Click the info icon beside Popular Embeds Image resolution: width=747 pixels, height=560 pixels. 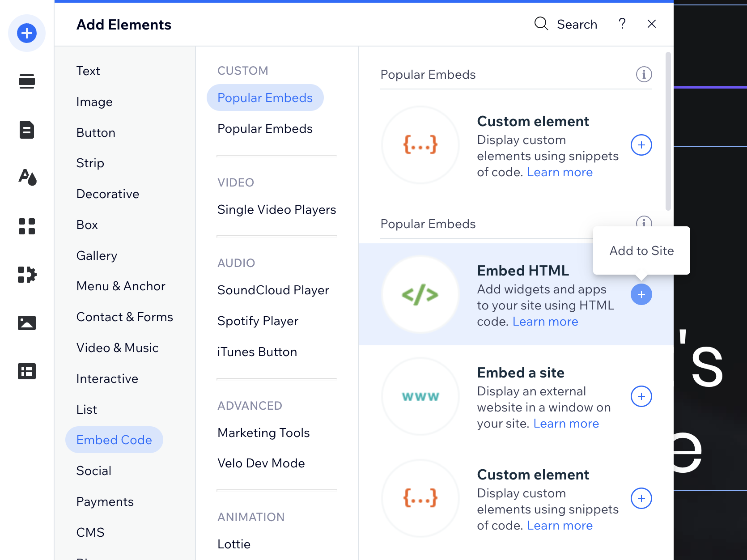pos(644,74)
